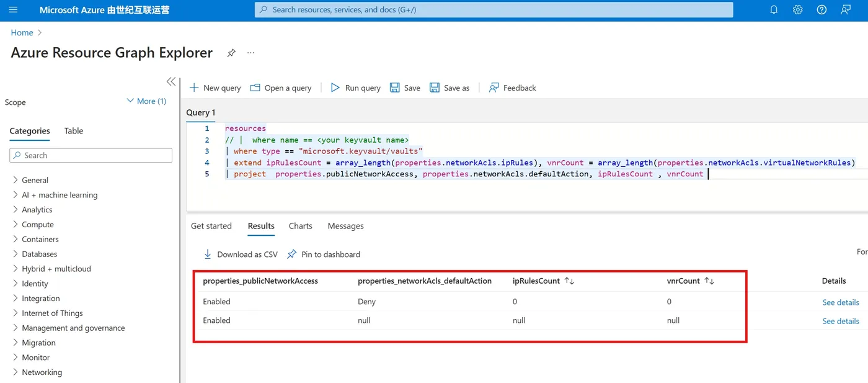Viewport: 868px width, 383px height.
Task: Click Download as CSV
Action: (241, 255)
